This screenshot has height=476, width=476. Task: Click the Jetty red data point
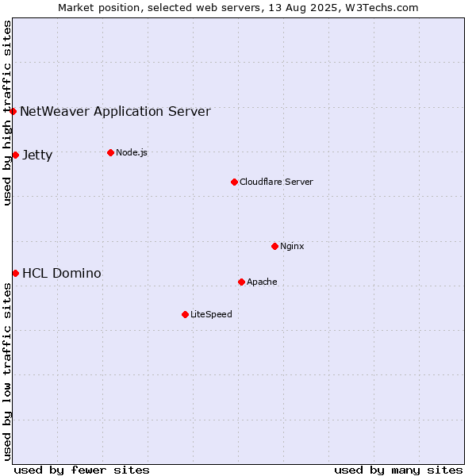tap(16, 155)
